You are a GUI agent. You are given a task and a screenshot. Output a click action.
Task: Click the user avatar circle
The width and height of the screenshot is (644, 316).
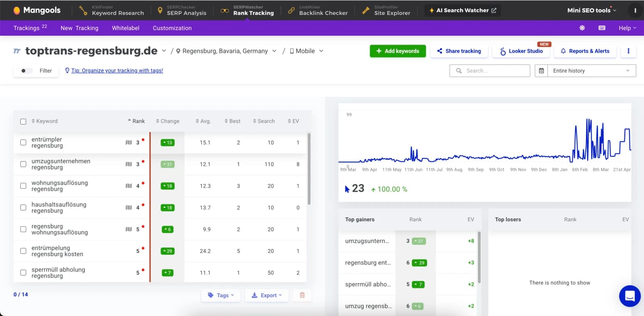coord(635,10)
